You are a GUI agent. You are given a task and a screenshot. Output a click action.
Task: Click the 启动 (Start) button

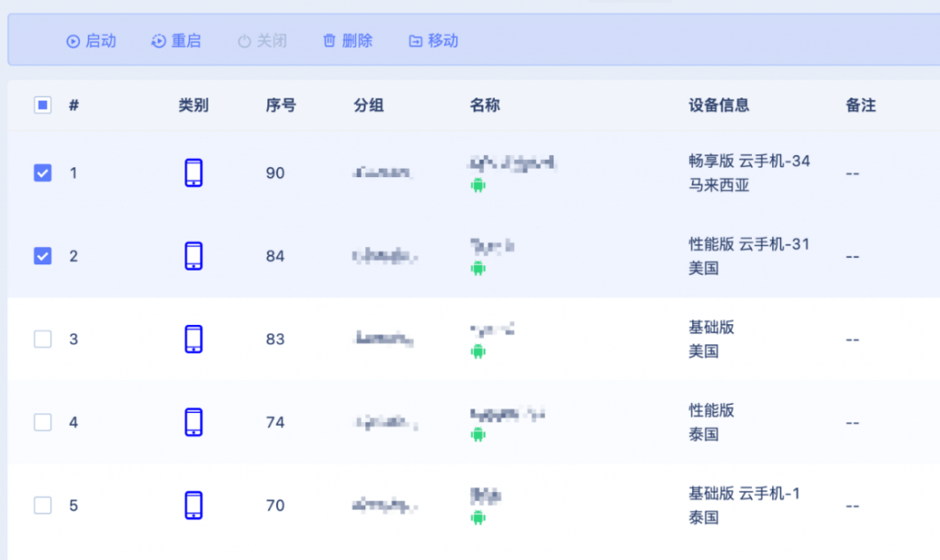coord(92,40)
